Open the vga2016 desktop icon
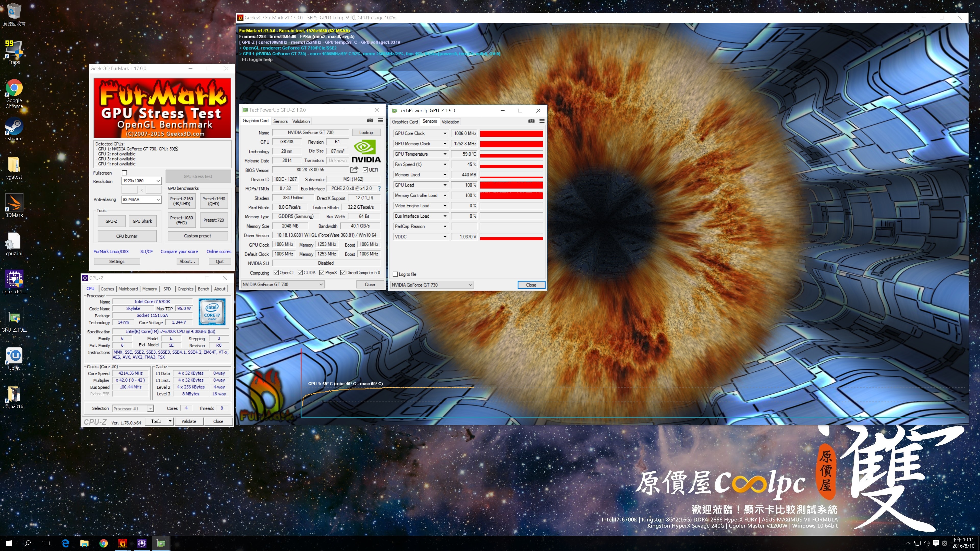This screenshot has height=551, width=980. [14, 397]
